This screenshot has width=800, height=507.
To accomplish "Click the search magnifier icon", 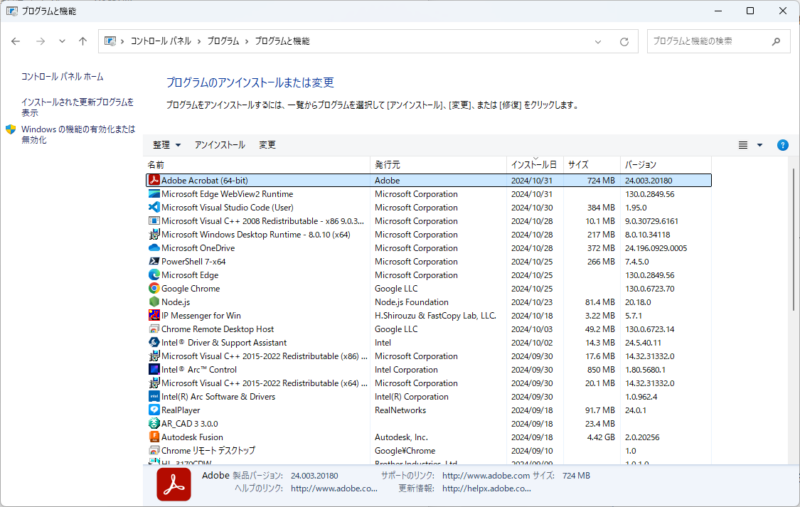I will tap(776, 41).
